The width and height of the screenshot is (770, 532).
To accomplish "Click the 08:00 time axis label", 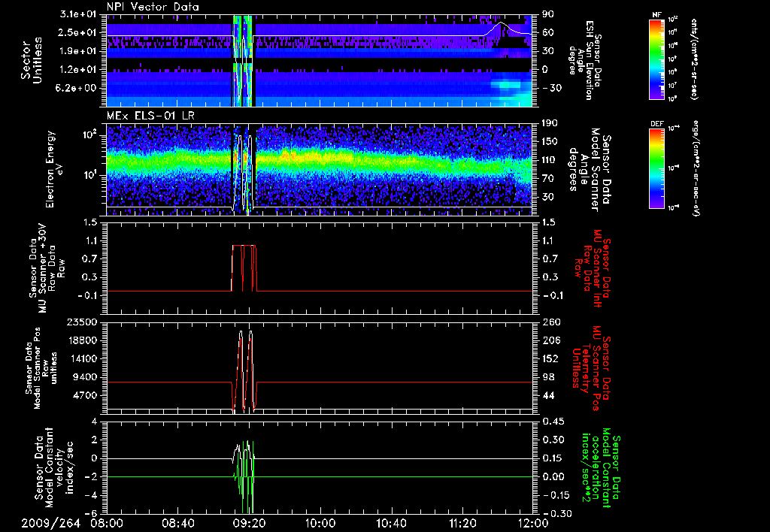I will [x=107, y=523].
